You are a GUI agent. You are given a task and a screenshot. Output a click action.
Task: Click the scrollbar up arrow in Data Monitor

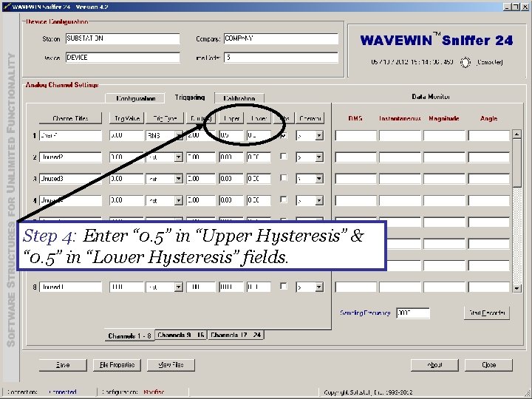516,134
